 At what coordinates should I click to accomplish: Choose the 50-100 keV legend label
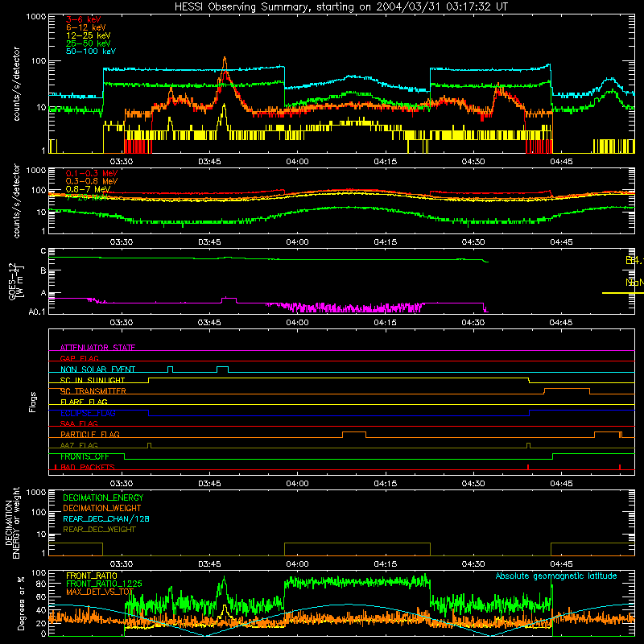(91, 52)
